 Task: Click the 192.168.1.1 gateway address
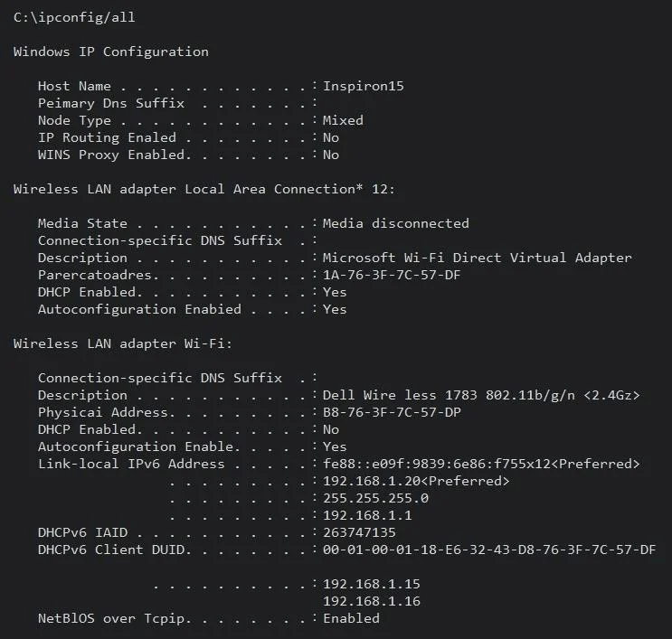367,515
